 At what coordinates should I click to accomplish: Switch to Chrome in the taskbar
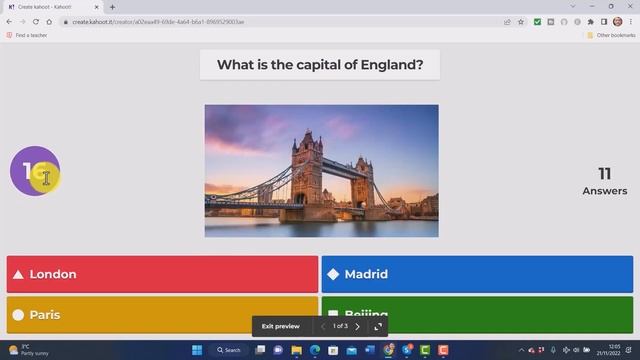tap(389, 350)
